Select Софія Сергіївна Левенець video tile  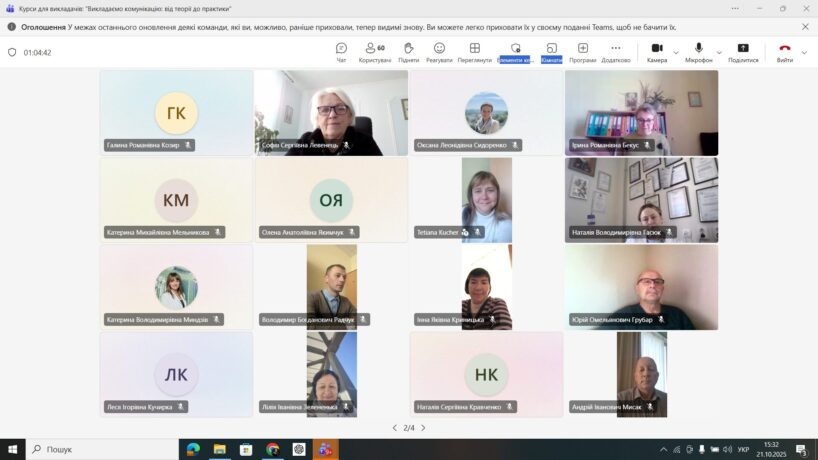331,112
